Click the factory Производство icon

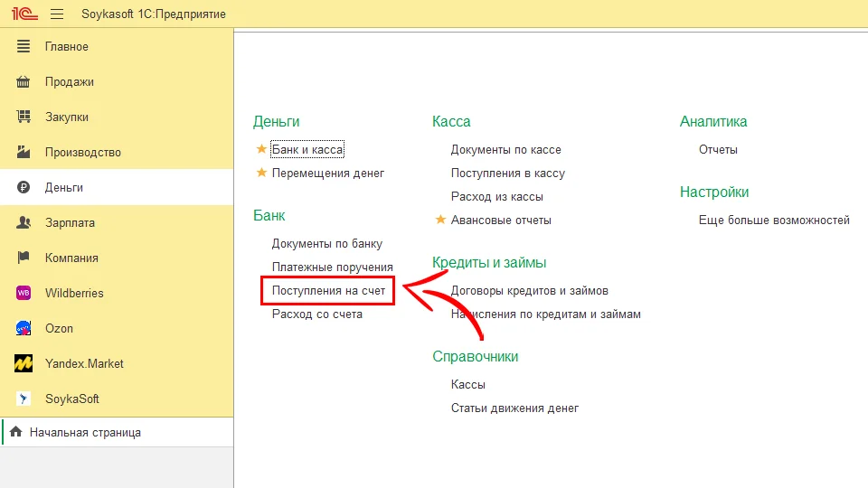[x=24, y=152]
